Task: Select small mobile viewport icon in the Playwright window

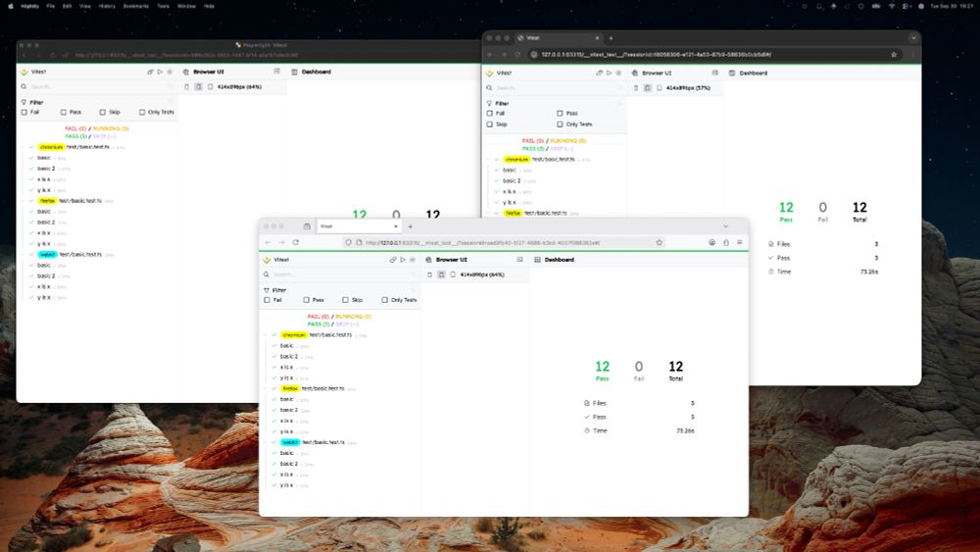Action: (187, 87)
